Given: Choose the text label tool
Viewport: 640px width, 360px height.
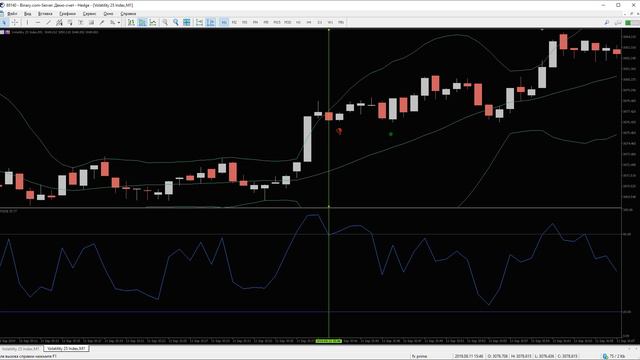Looking at the screenshot, I should click(91, 22).
